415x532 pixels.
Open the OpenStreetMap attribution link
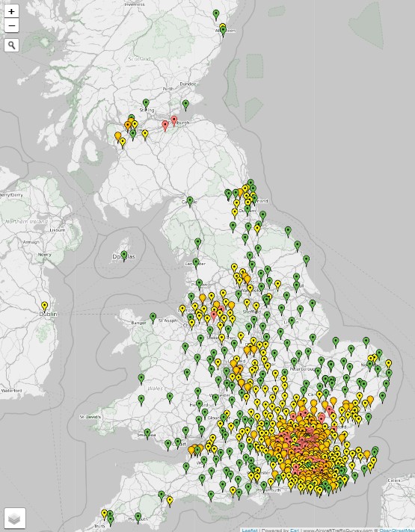click(396, 530)
